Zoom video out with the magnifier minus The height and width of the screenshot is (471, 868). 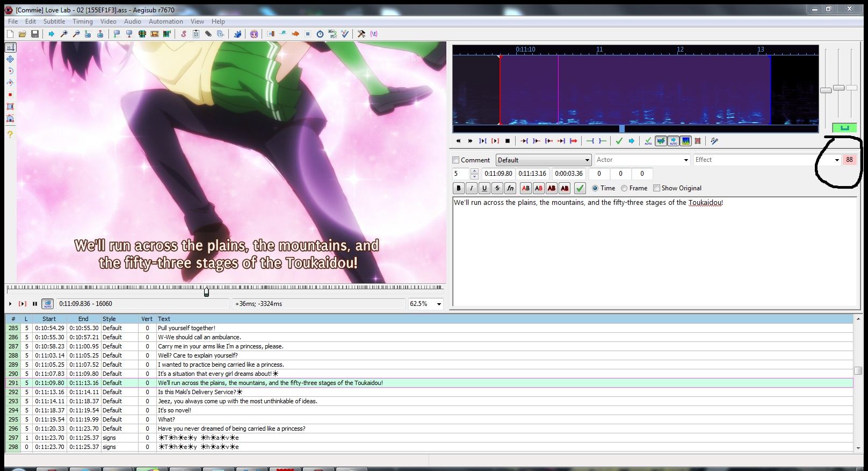[x=76, y=34]
